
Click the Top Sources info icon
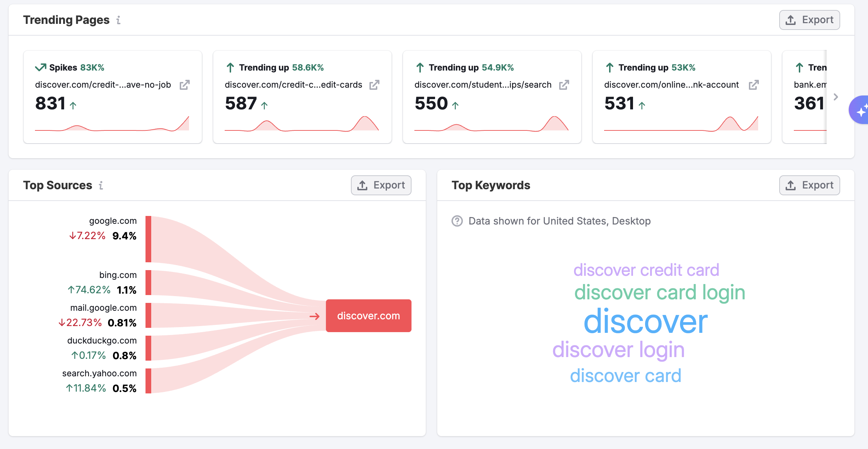pyautogui.click(x=101, y=185)
